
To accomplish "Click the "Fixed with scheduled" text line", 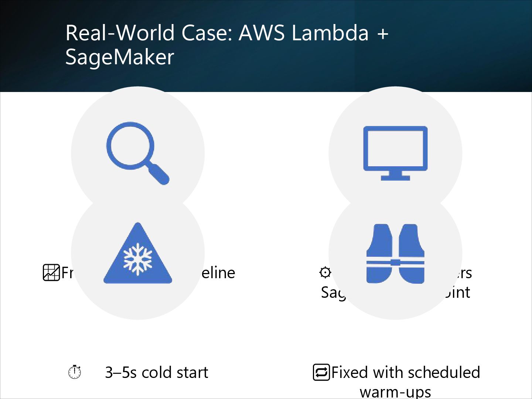I will 406,372.
